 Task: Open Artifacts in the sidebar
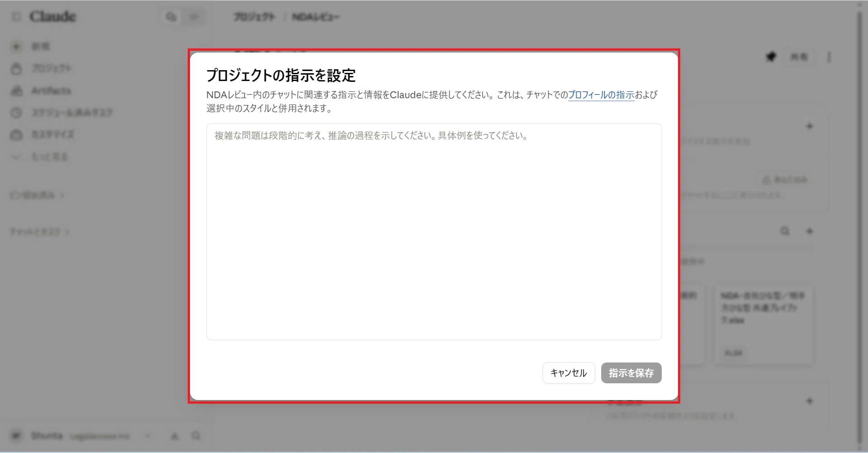[x=51, y=91]
